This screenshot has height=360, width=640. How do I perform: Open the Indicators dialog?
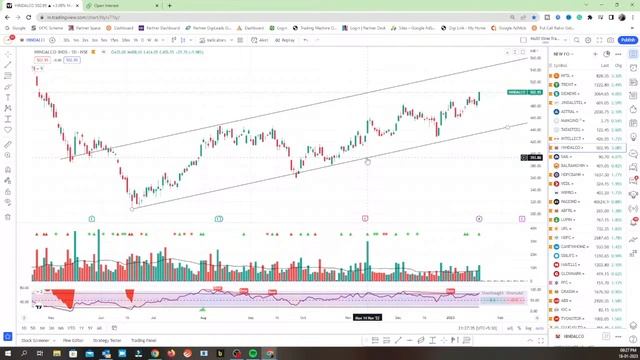[x=214, y=40]
